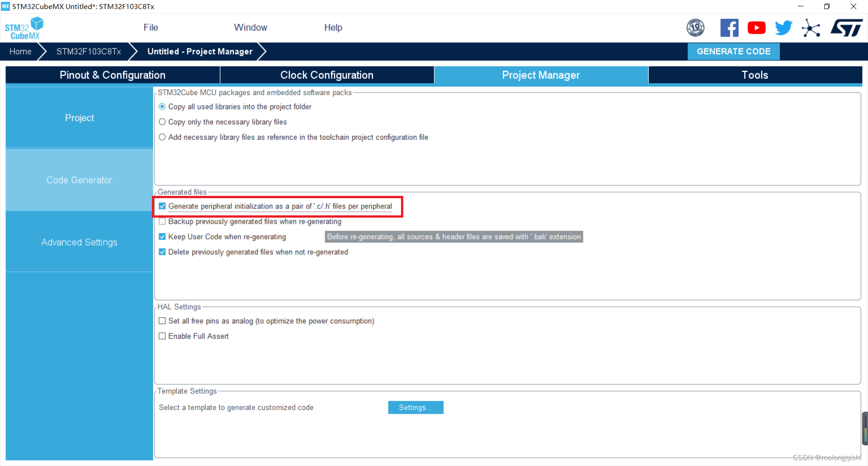Image resolution: width=868 pixels, height=466 pixels.
Task: Open the Twitter bird icon link
Action: [x=783, y=28]
